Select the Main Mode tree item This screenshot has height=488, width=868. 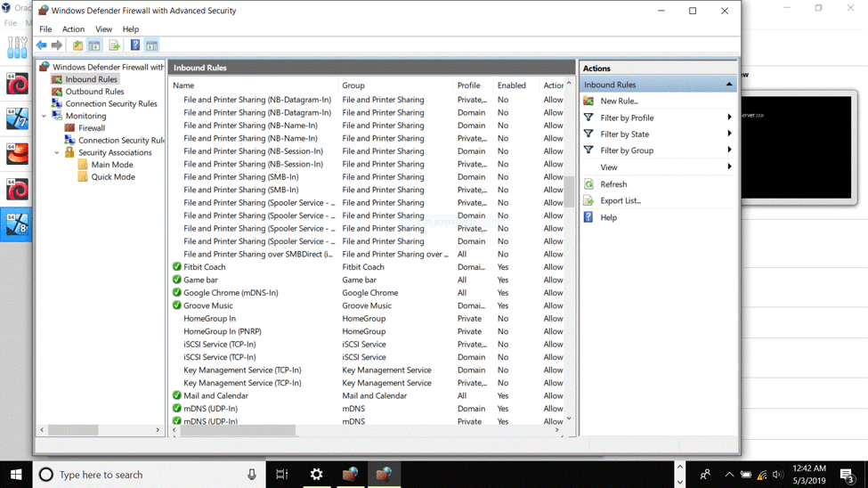[112, 165]
